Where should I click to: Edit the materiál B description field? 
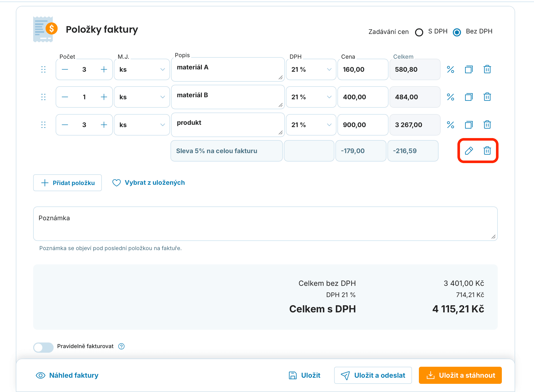228,97
